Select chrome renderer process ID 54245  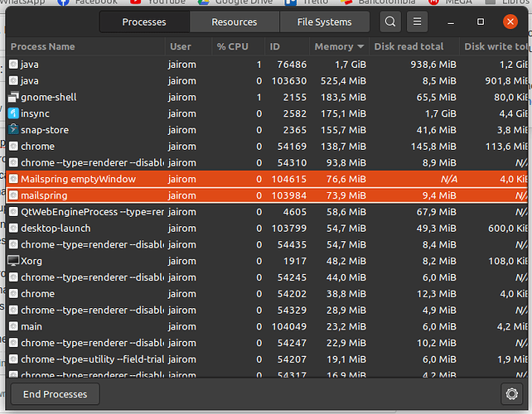coord(267,277)
